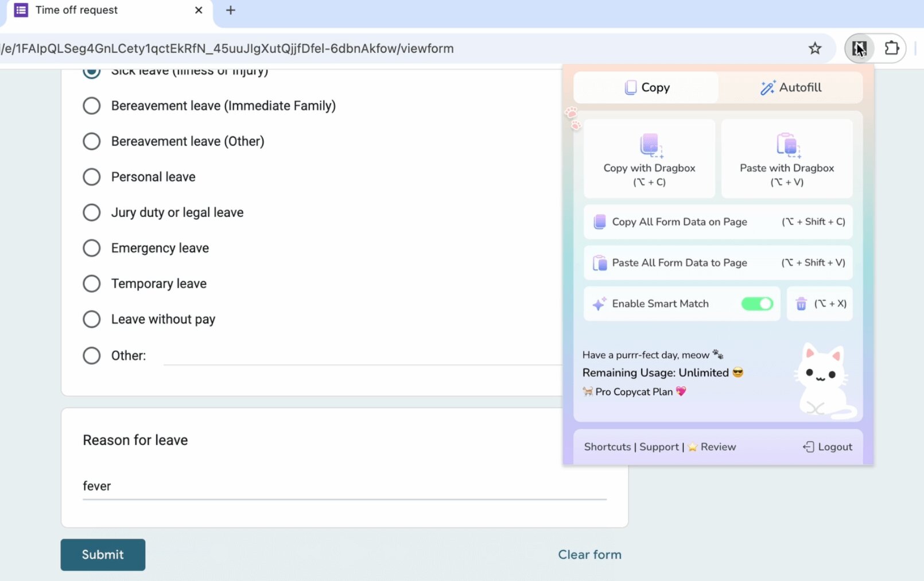Click the Copycat extension icon in the toolbar
The image size is (924, 581).
(859, 48)
